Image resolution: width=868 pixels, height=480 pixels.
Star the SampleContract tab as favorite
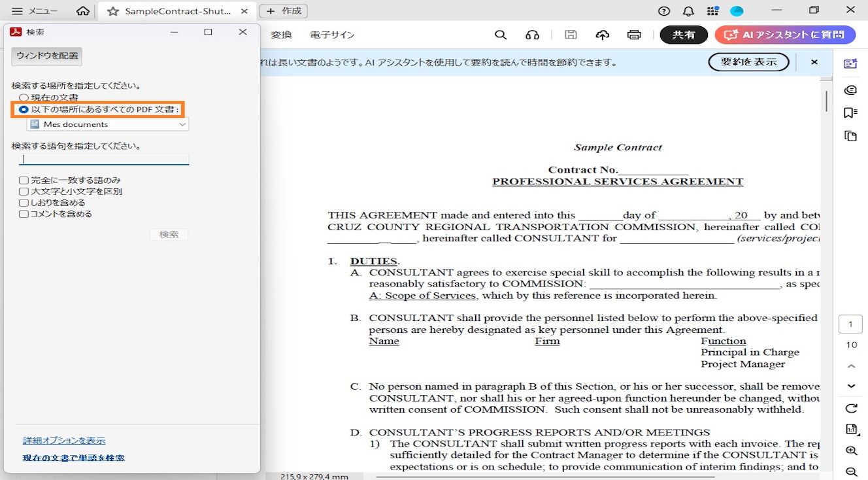pos(113,11)
